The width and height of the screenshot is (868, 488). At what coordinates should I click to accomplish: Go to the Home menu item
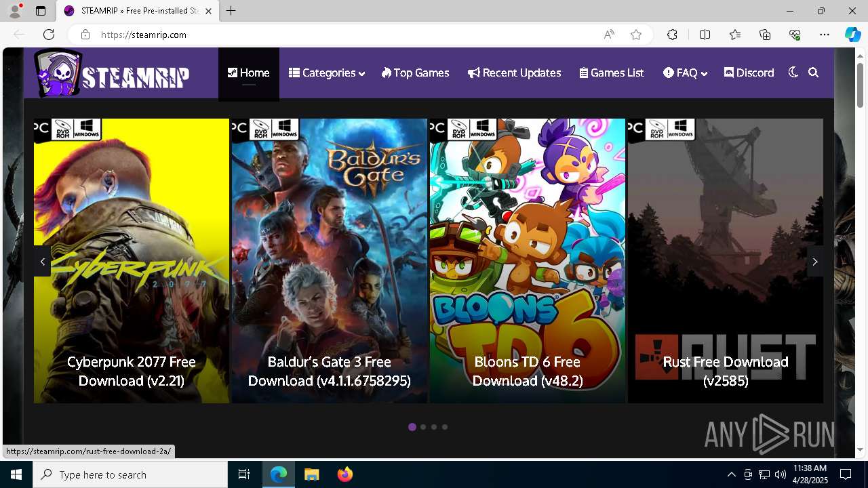pos(249,73)
